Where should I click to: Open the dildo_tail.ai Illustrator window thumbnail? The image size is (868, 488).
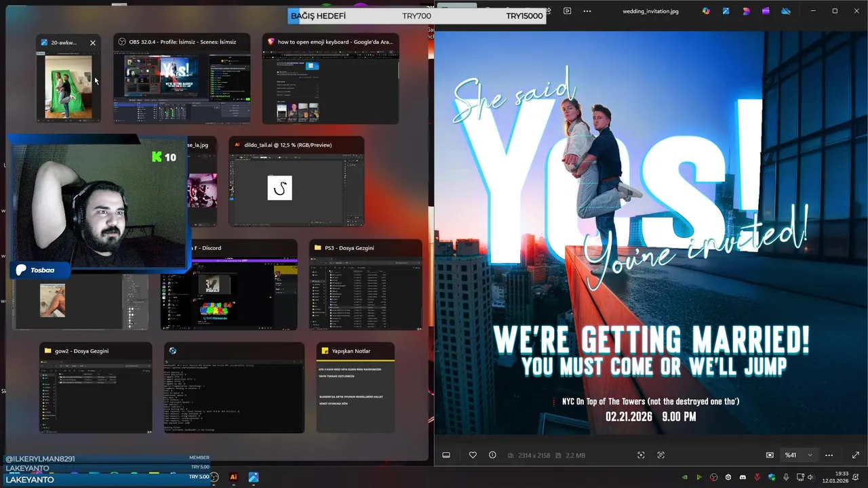(296, 182)
